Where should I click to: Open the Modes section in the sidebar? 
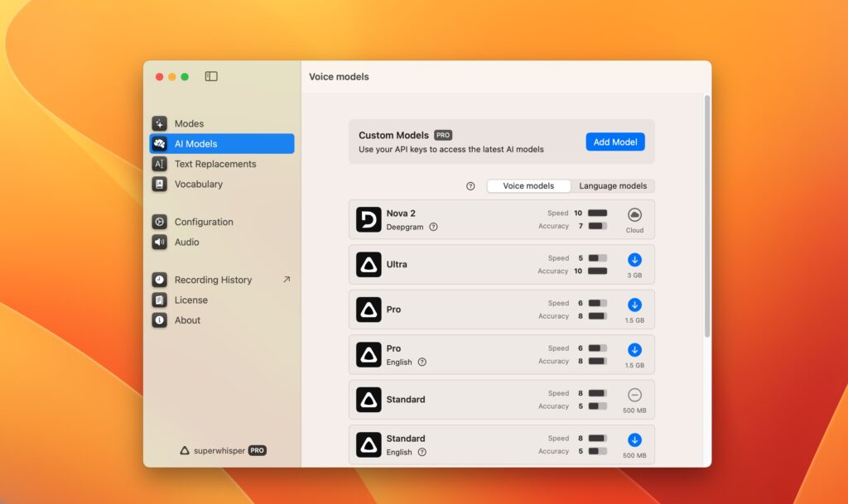(x=188, y=122)
